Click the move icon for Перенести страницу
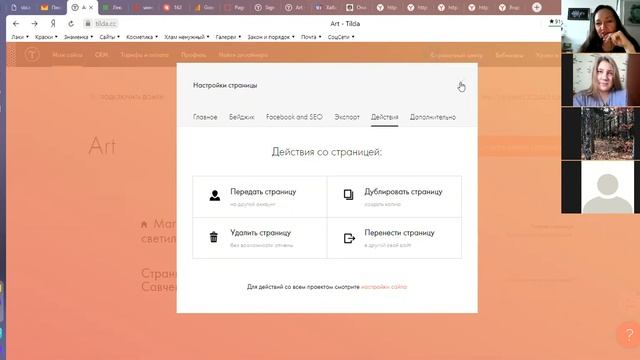The height and width of the screenshot is (360, 640). point(349,238)
